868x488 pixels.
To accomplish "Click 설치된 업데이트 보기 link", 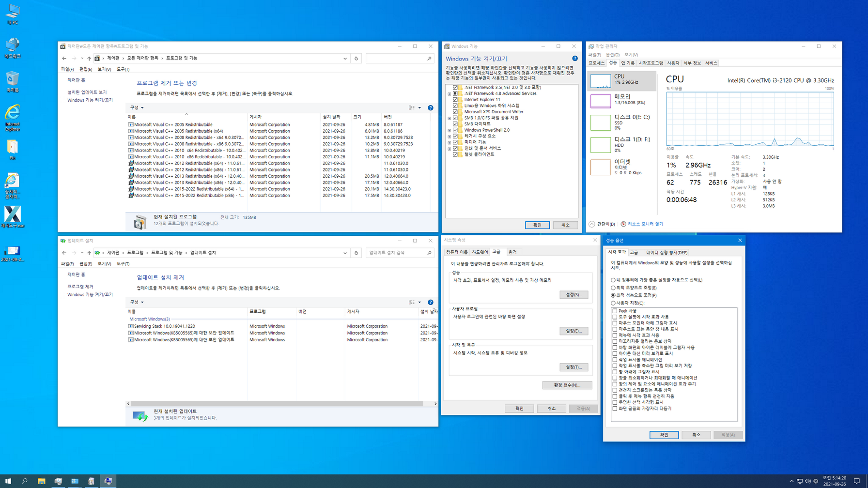I will click(87, 92).
